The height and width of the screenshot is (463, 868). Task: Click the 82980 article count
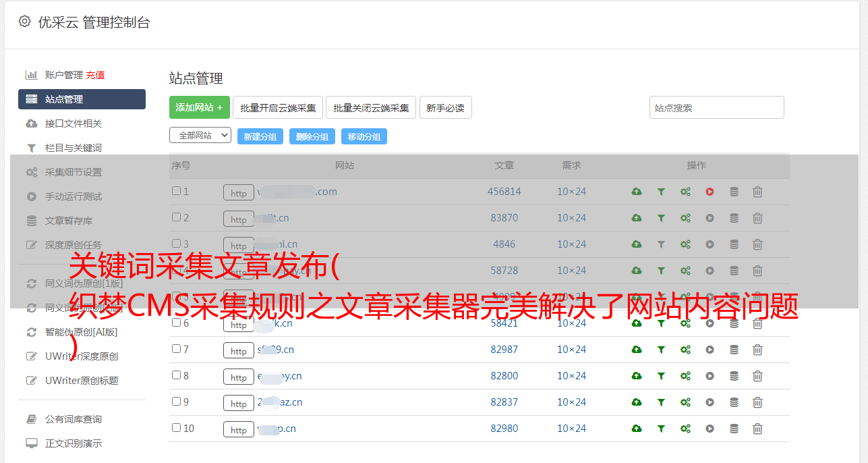(504, 429)
